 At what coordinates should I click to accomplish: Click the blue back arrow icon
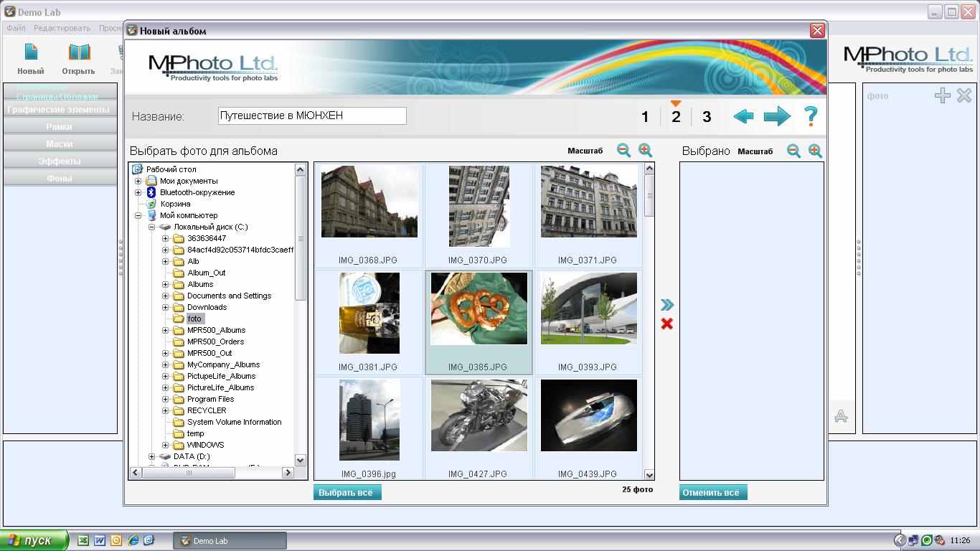pyautogui.click(x=743, y=116)
